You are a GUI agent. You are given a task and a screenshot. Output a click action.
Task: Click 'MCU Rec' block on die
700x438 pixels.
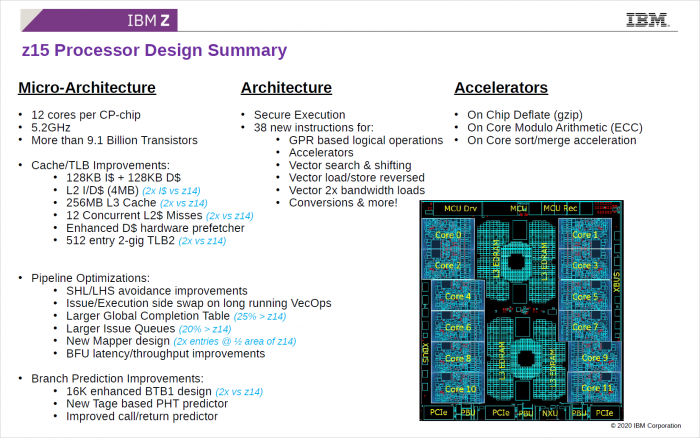(x=561, y=208)
